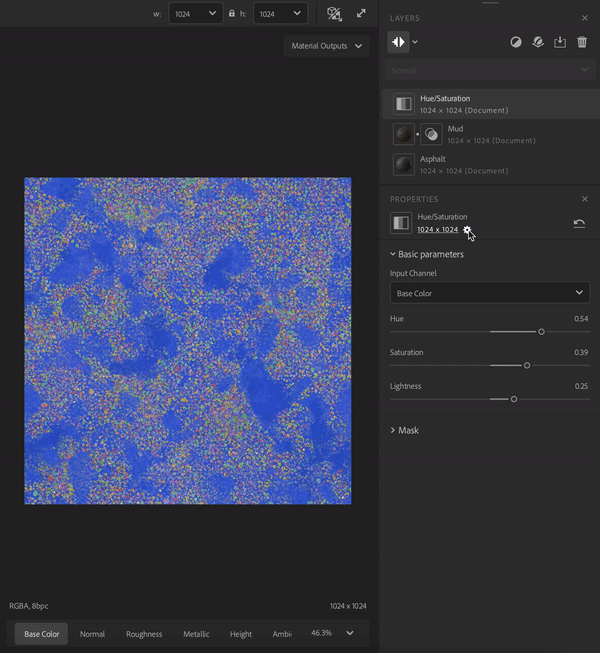Open resolution settings gear in Properties
Image resolution: width=600 pixels, height=653 pixels.
[x=467, y=230]
